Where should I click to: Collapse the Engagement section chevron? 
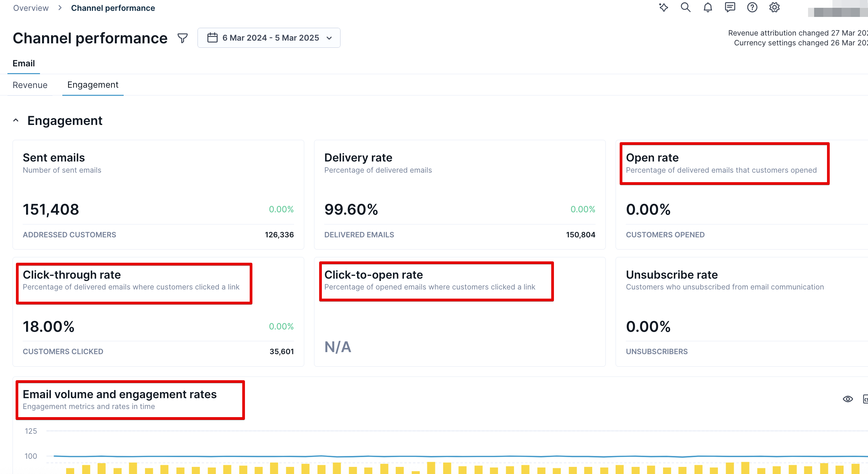16,121
